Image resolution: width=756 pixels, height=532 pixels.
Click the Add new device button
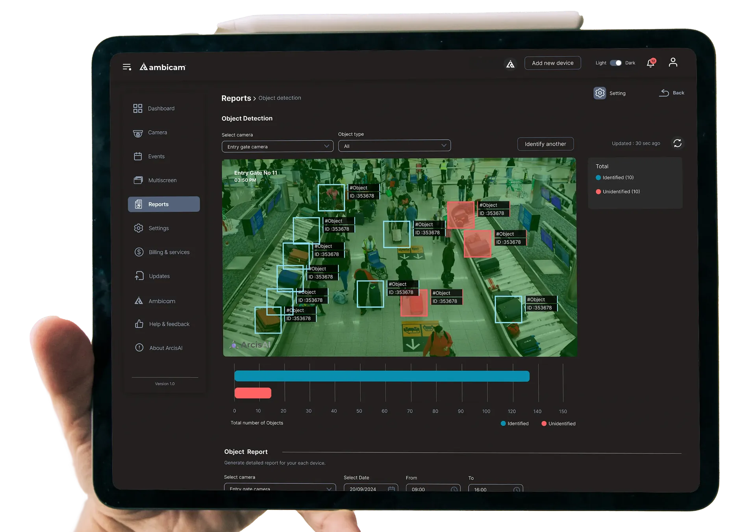pos(552,63)
